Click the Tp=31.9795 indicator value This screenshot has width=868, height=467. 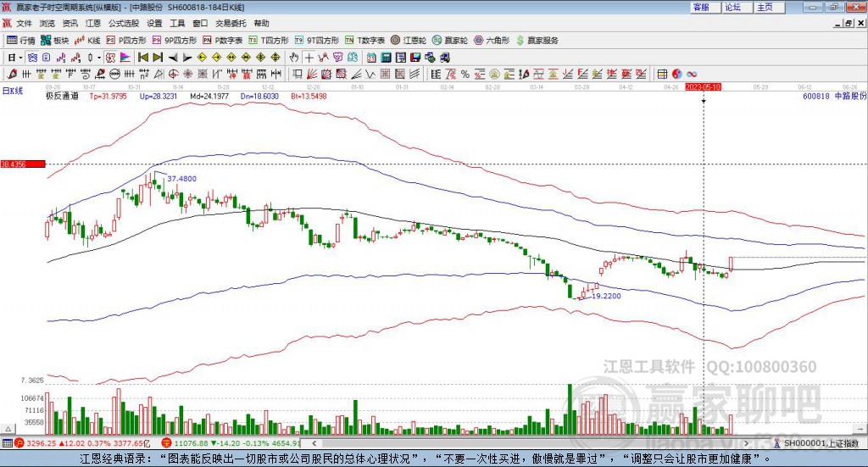click(108, 96)
